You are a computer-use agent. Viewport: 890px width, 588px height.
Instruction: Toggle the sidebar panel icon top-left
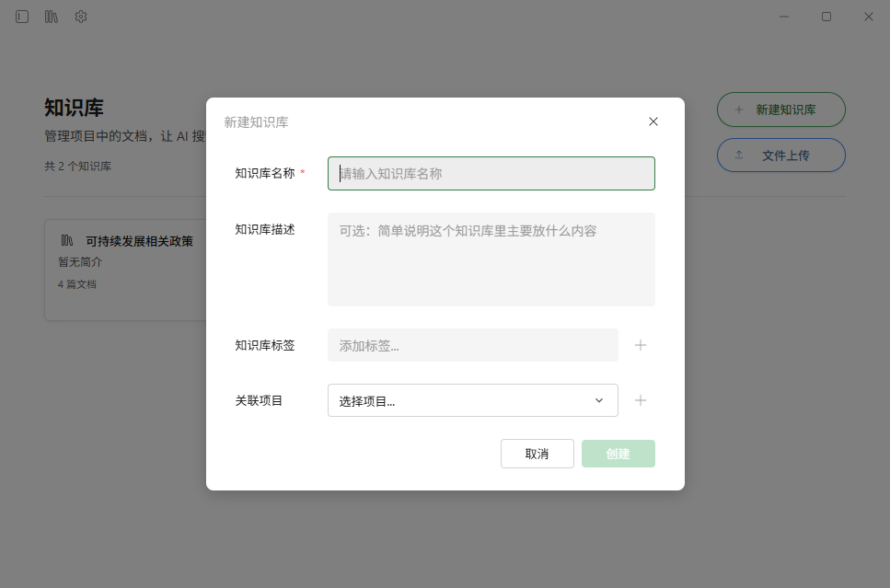point(21,16)
